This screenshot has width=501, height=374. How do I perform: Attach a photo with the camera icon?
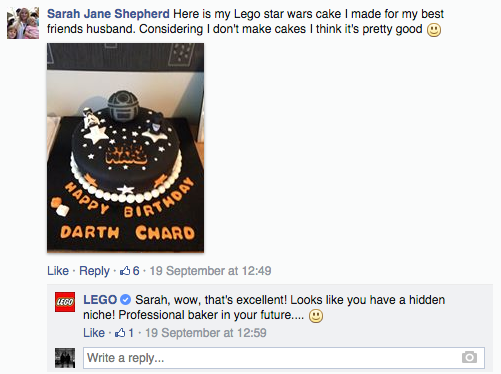pyautogui.click(x=469, y=357)
